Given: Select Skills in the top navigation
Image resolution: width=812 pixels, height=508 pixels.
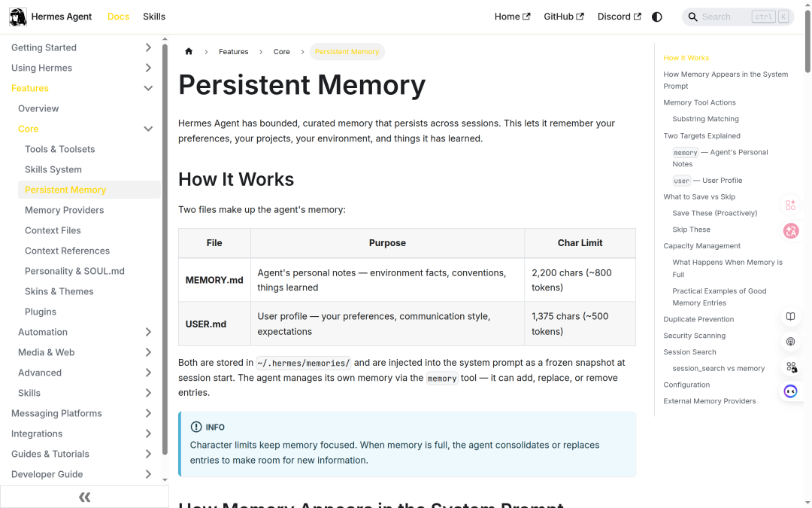Looking at the screenshot, I should [153, 16].
